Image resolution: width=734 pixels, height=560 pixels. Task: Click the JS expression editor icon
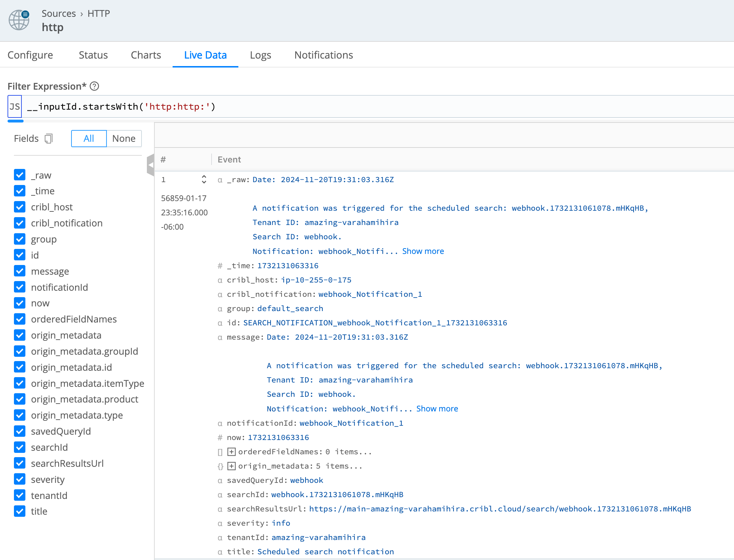click(x=15, y=106)
